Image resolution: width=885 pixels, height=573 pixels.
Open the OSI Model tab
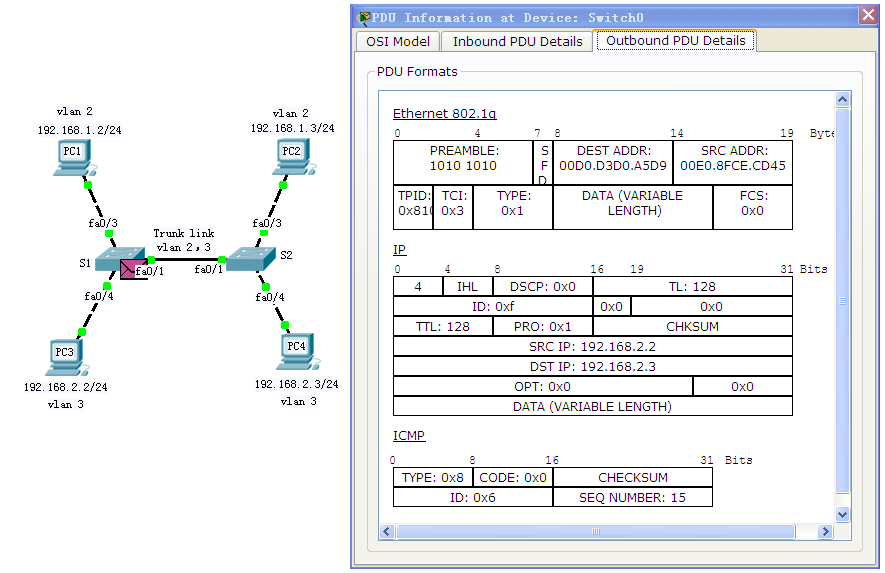click(398, 41)
